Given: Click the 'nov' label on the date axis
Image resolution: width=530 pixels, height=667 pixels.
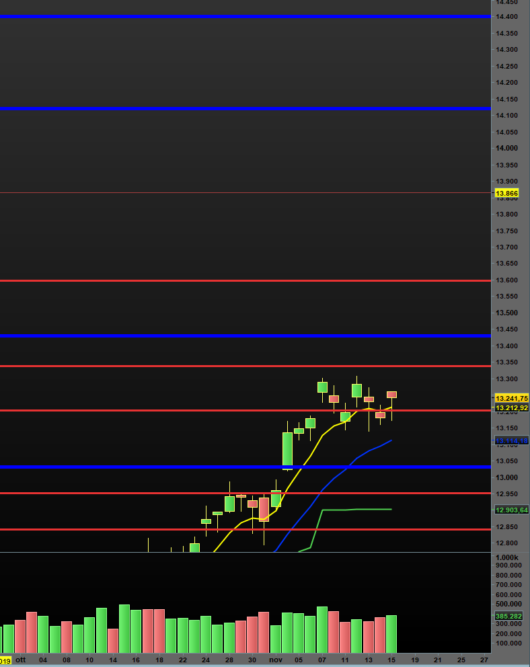Looking at the screenshot, I should tap(276, 660).
